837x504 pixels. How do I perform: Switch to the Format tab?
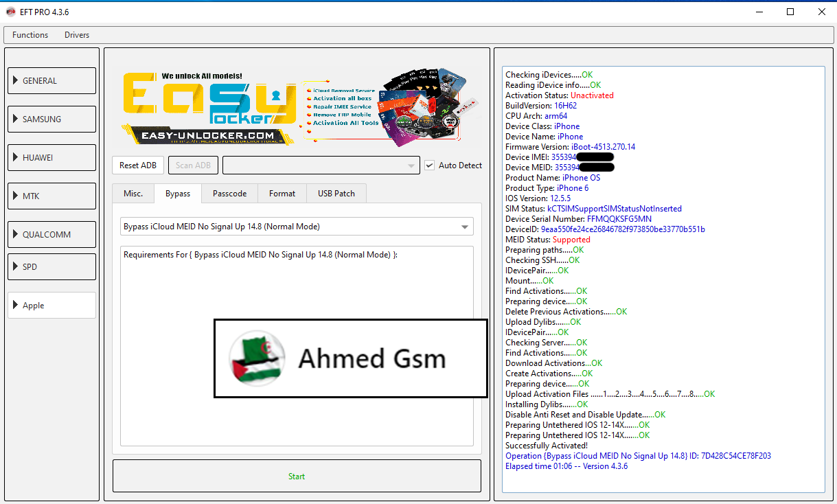click(x=282, y=194)
